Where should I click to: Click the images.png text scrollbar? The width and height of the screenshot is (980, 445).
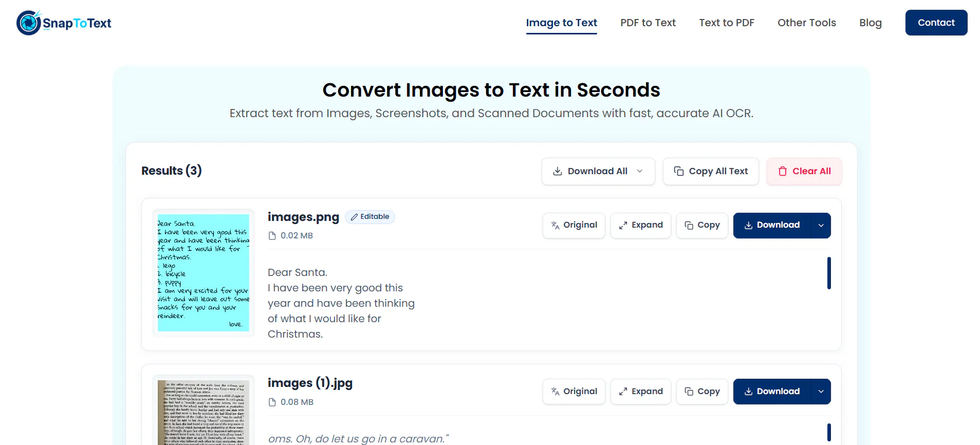(829, 273)
